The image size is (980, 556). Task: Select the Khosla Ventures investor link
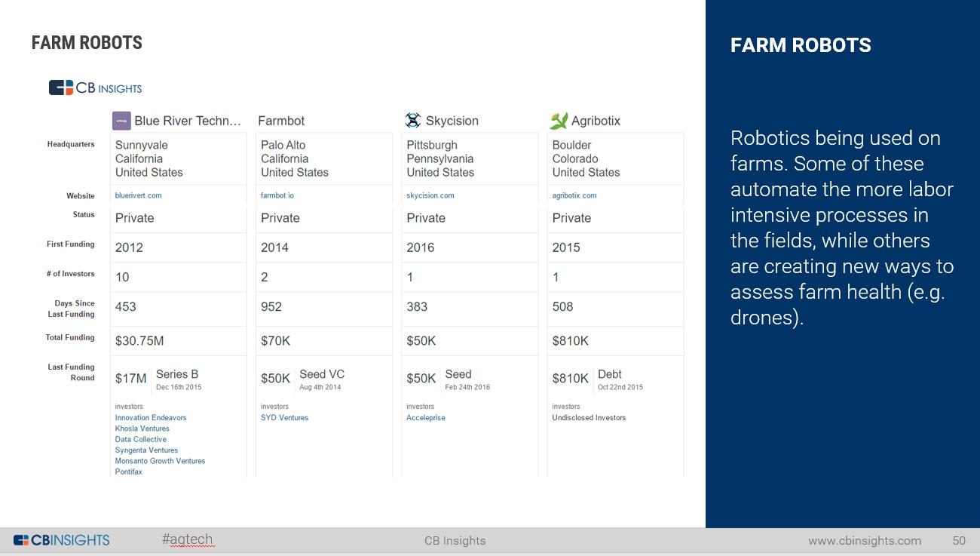tap(142, 429)
